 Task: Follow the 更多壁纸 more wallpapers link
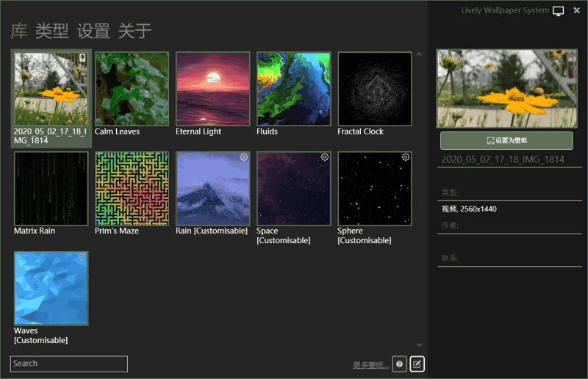point(369,364)
